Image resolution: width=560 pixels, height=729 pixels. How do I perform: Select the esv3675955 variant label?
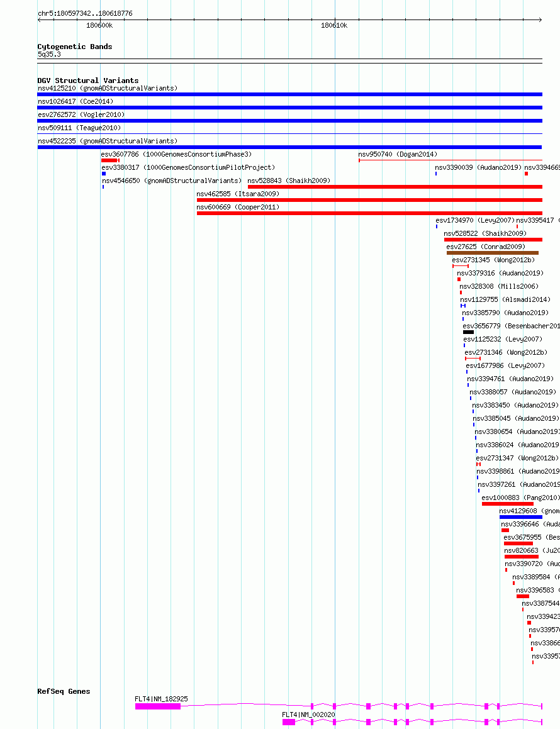coord(532,537)
